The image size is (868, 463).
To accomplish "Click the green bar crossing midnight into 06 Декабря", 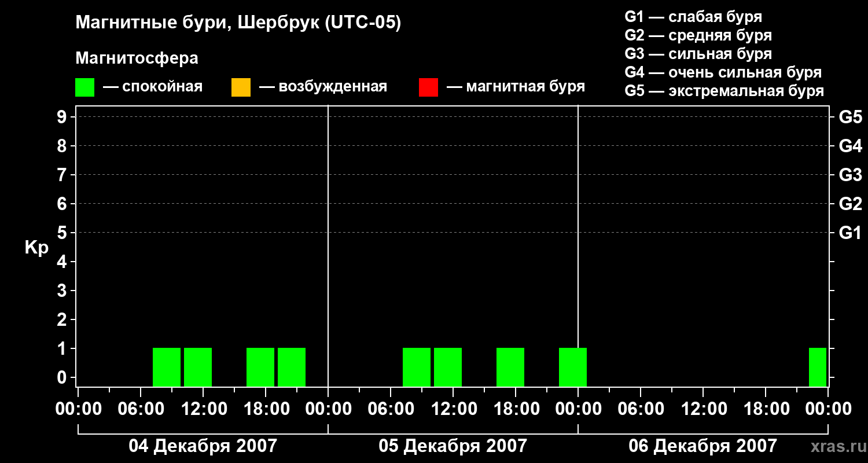I will coord(573,367).
